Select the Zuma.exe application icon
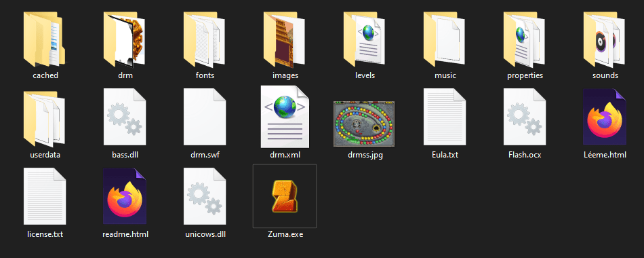The image size is (644, 258). pos(284,196)
